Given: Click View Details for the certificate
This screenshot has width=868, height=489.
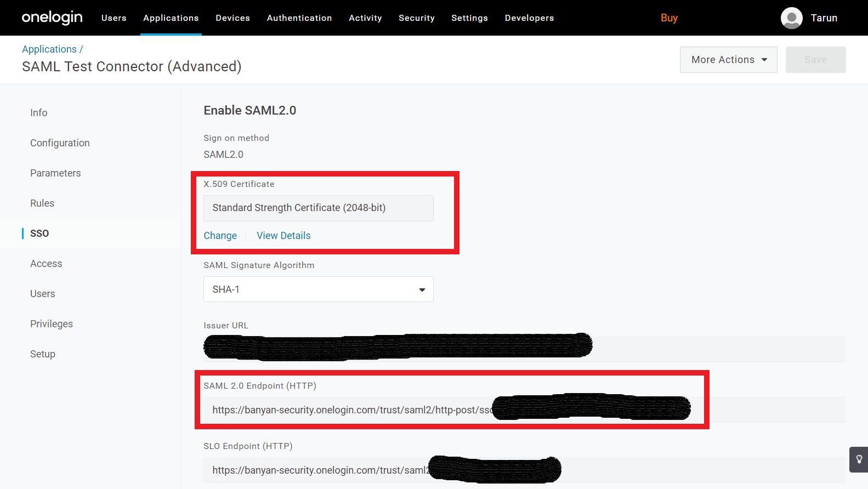Looking at the screenshot, I should 283,236.
